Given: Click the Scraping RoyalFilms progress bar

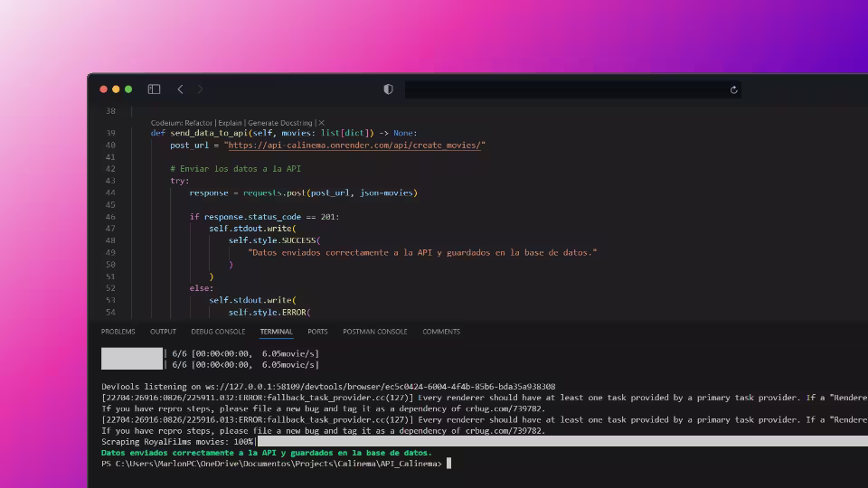Looking at the screenshot, I should click(x=562, y=442).
